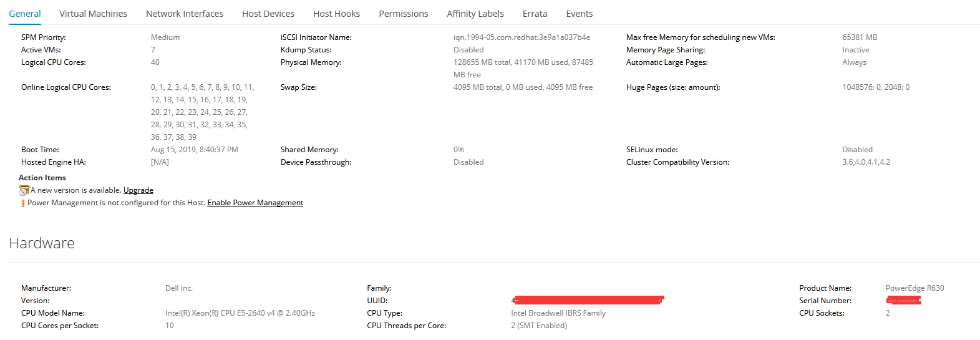Select the Host Devices tab
This screenshot has width=980, height=340.
[268, 14]
